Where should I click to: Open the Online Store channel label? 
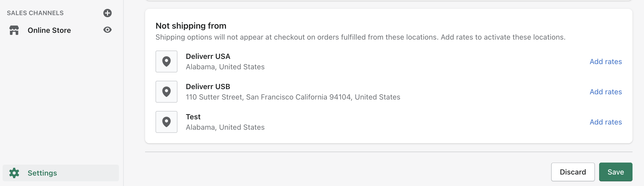49,30
